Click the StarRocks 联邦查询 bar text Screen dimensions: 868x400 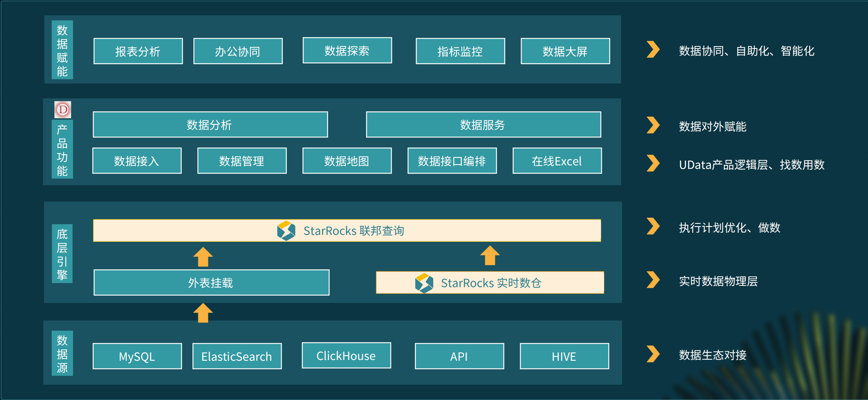coord(353,231)
